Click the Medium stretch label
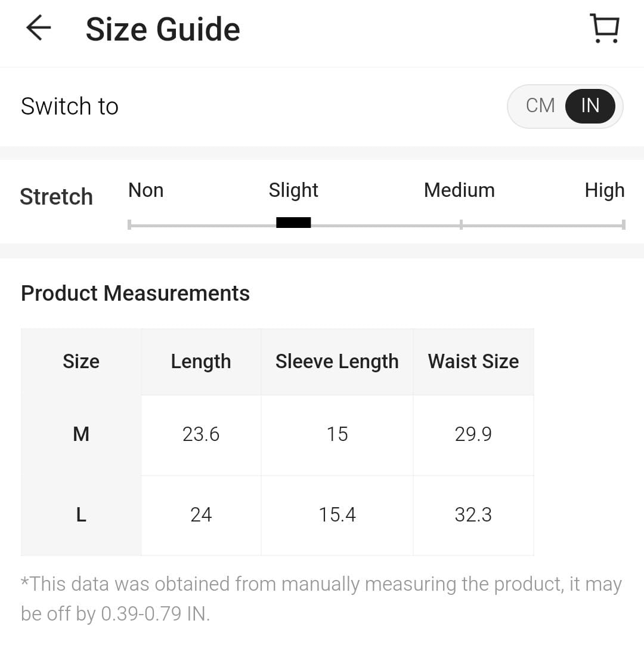Screen dimensions: 644x648 click(x=459, y=190)
